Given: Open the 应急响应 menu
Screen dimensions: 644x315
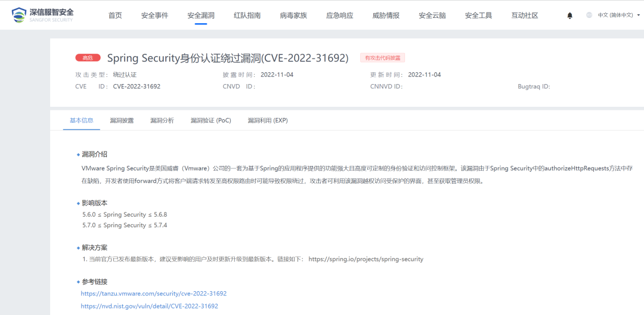Looking at the screenshot, I should pyautogui.click(x=340, y=16).
